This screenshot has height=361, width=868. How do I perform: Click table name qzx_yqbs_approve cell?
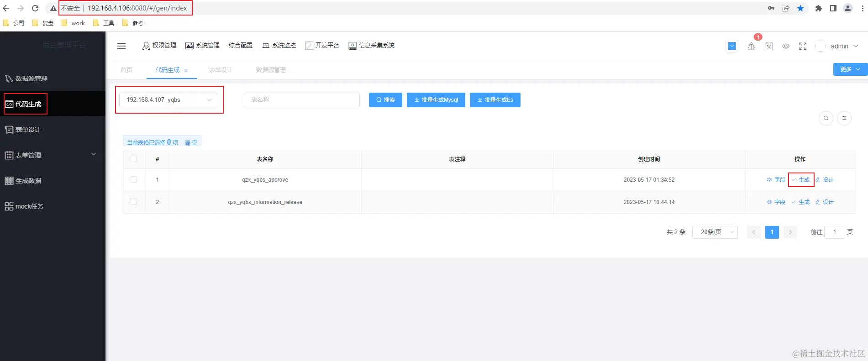point(265,180)
